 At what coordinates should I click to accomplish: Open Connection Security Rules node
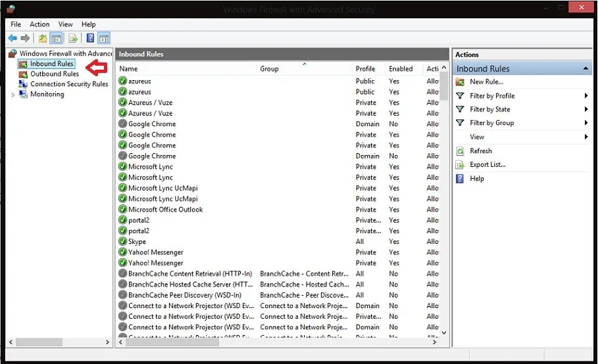pos(69,83)
